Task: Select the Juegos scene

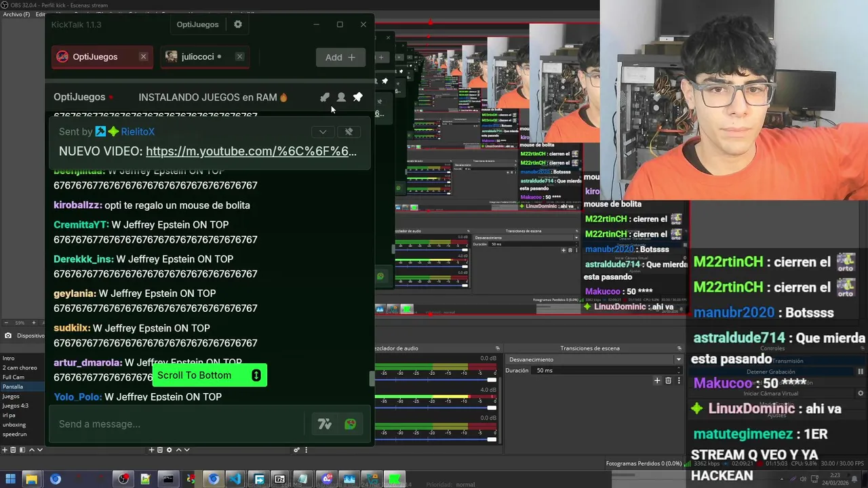Action: (x=22, y=396)
